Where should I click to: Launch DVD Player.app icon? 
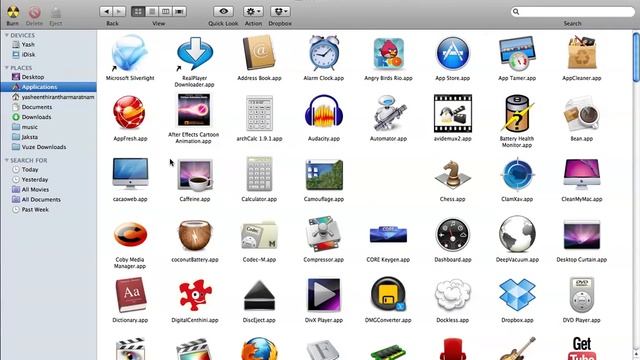pyautogui.click(x=582, y=295)
